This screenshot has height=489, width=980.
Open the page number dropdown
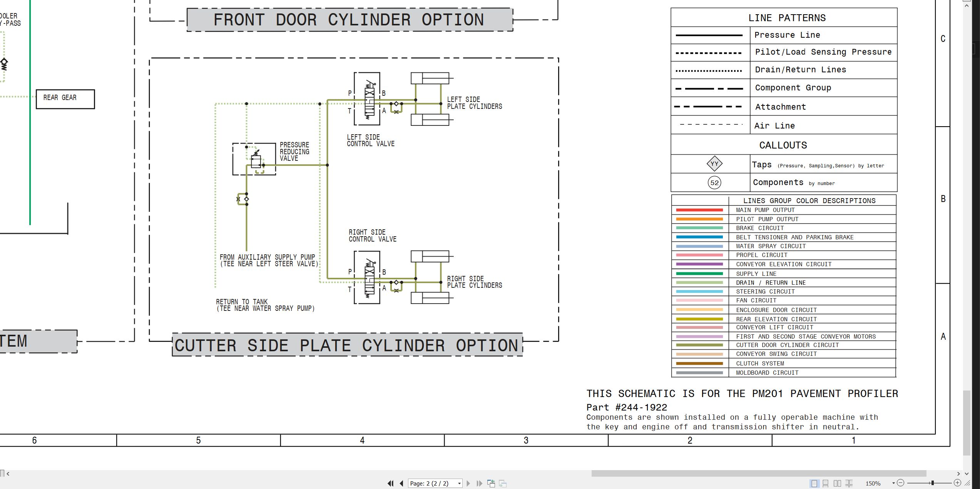(x=459, y=484)
